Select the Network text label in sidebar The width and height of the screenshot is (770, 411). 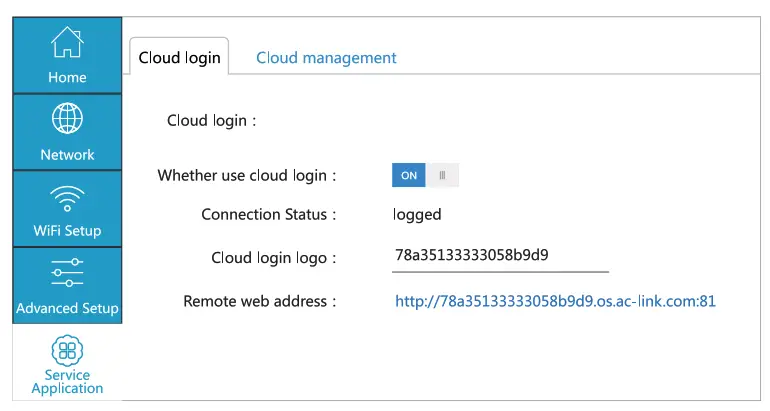tap(67, 155)
